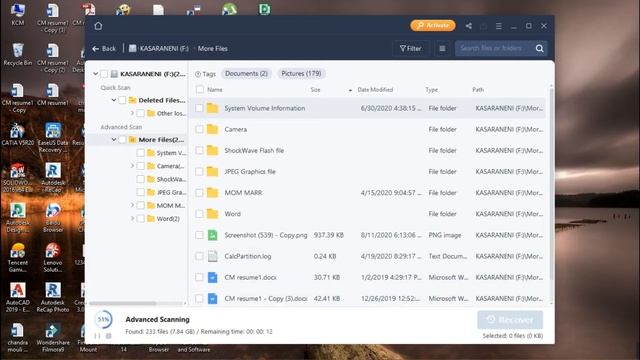This screenshot has height=360, width=640.
Task: Collapse the More Files tree node
Action: [x=114, y=140]
